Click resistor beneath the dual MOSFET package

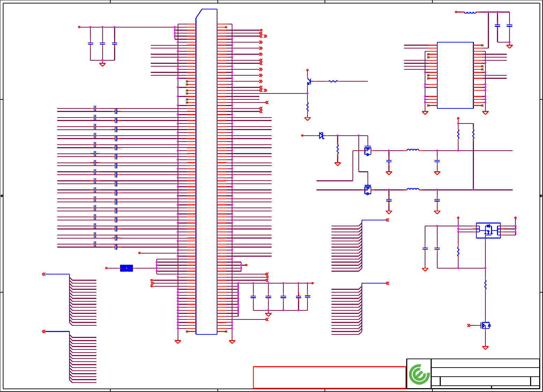(485, 285)
